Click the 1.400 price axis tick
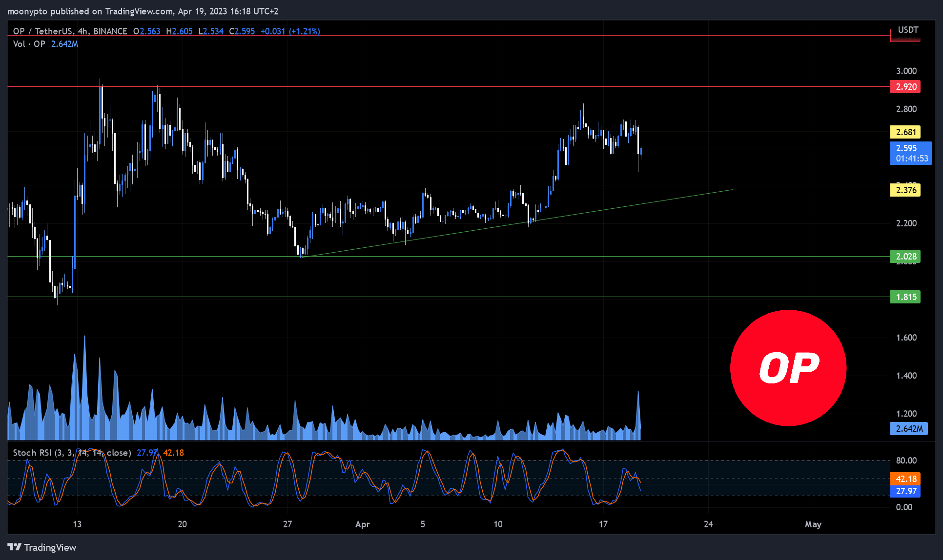Viewport: 943px width, 560px height. (x=906, y=376)
